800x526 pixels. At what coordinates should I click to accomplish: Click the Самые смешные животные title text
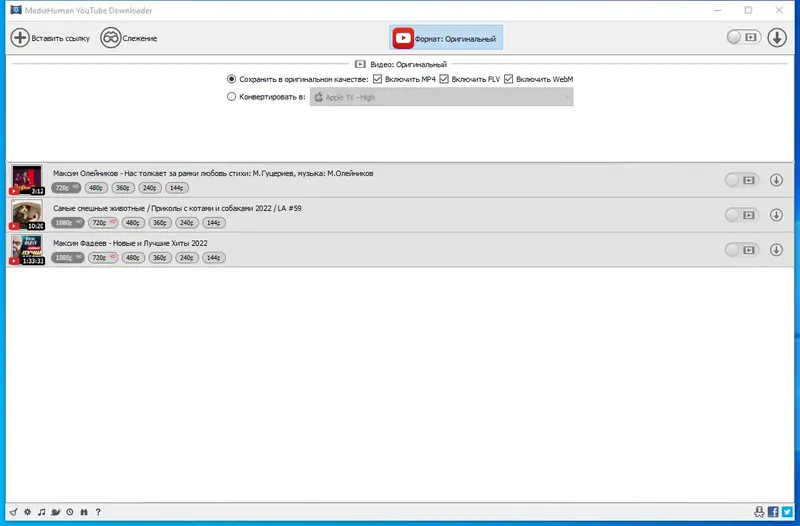click(177, 208)
